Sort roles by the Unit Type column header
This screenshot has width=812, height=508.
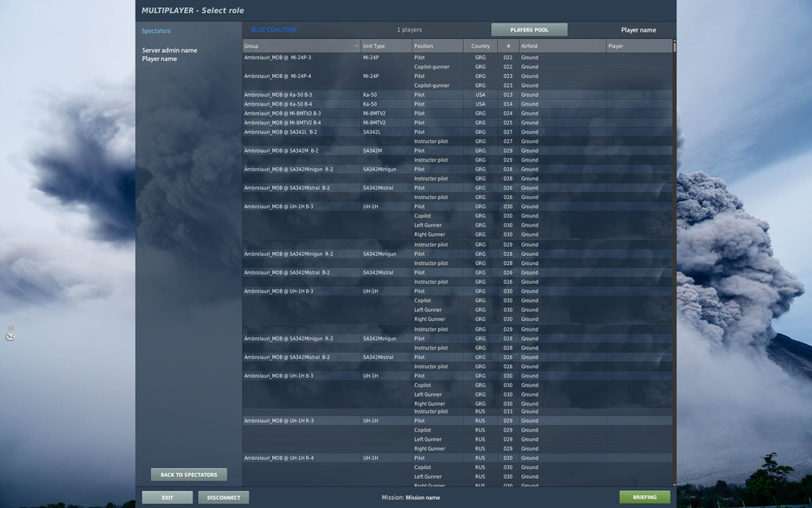coord(382,46)
